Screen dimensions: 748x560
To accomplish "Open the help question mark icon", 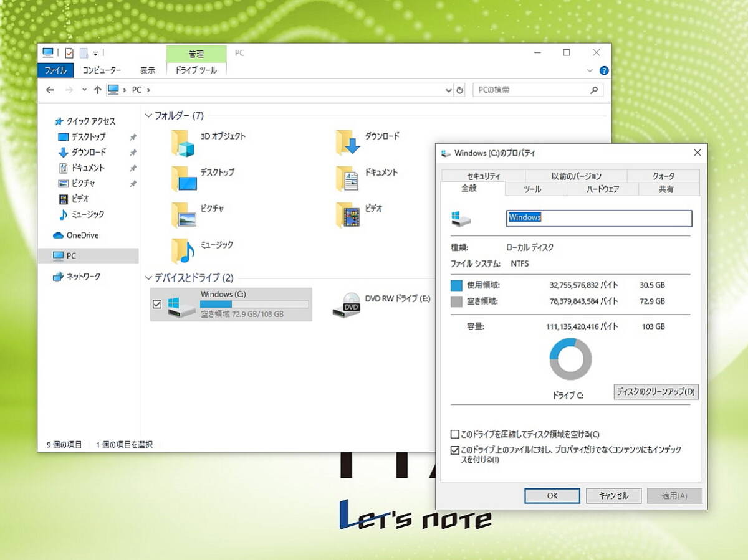I will 603,71.
